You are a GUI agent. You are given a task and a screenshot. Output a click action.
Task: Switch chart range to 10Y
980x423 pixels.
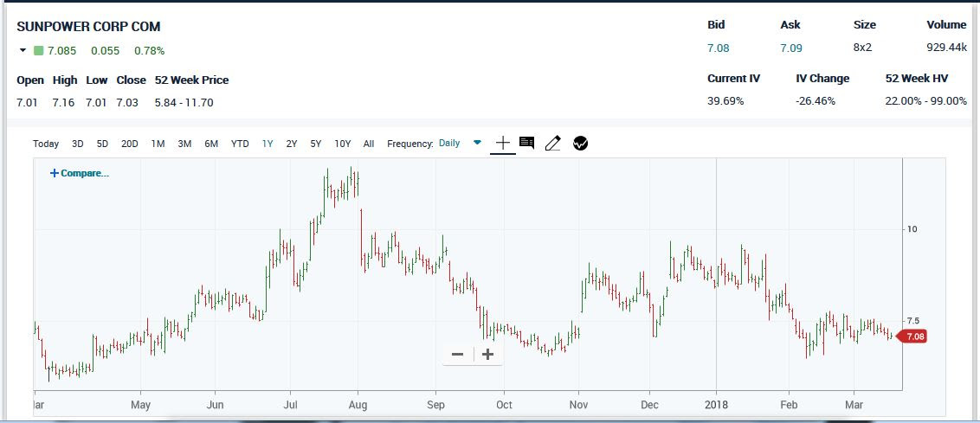343,144
